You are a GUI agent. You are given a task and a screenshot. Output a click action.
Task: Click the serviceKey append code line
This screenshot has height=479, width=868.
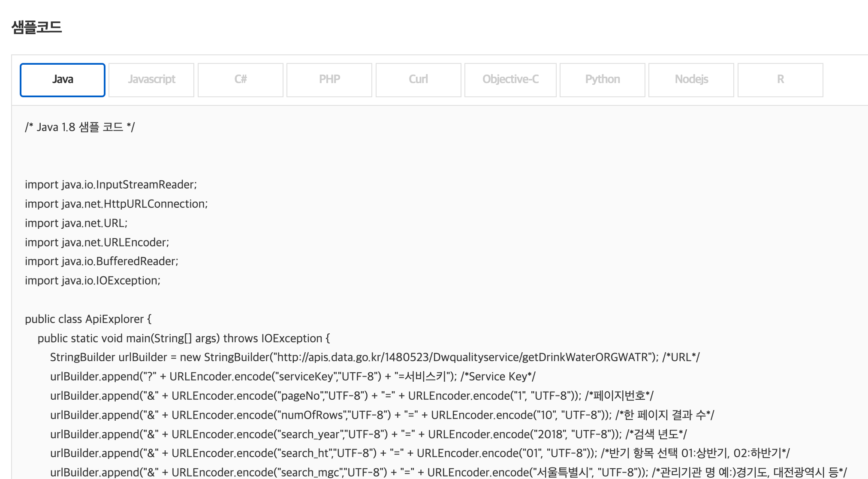pyautogui.click(x=292, y=377)
